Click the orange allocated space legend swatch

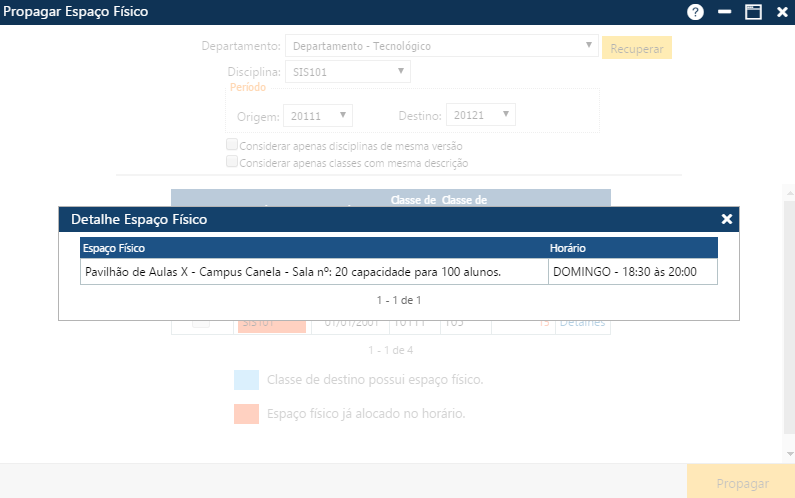(246, 414)
